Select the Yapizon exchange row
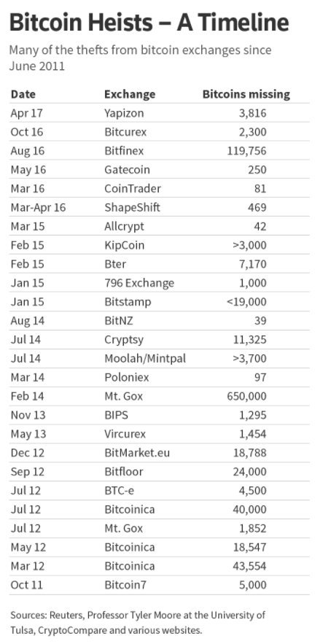320x644 pixels. pos(160,113)
